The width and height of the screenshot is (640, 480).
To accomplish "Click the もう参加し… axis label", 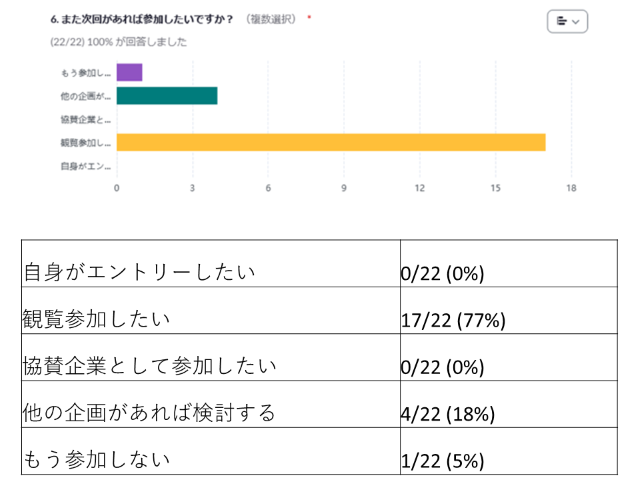I will (x=85, y=73).
